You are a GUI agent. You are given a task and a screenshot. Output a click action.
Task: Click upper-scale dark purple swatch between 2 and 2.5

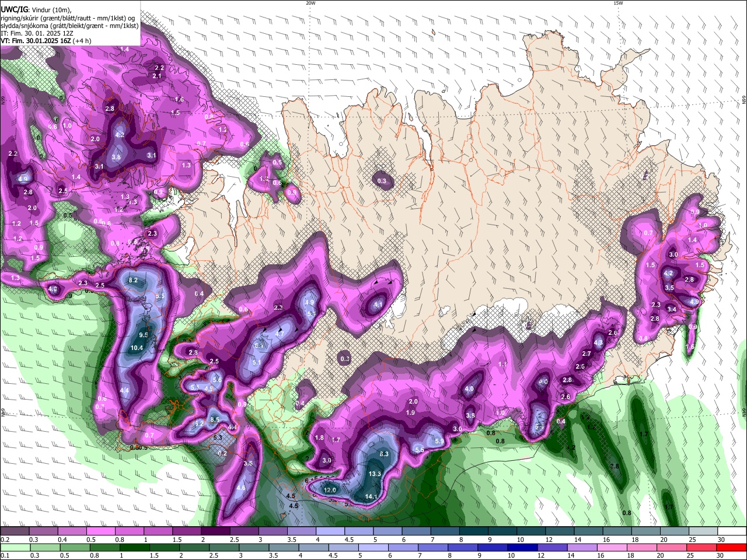215,531
